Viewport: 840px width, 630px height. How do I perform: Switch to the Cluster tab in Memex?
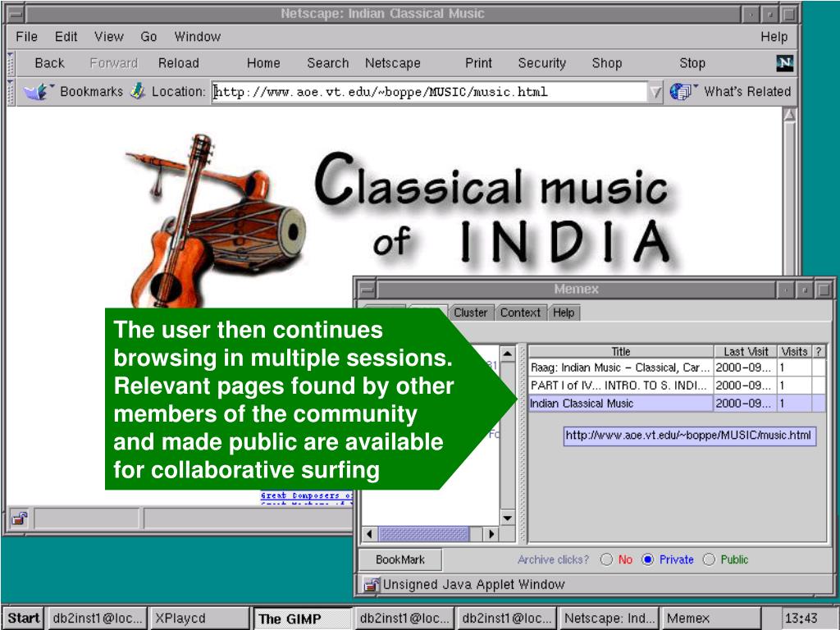point(470,313)
